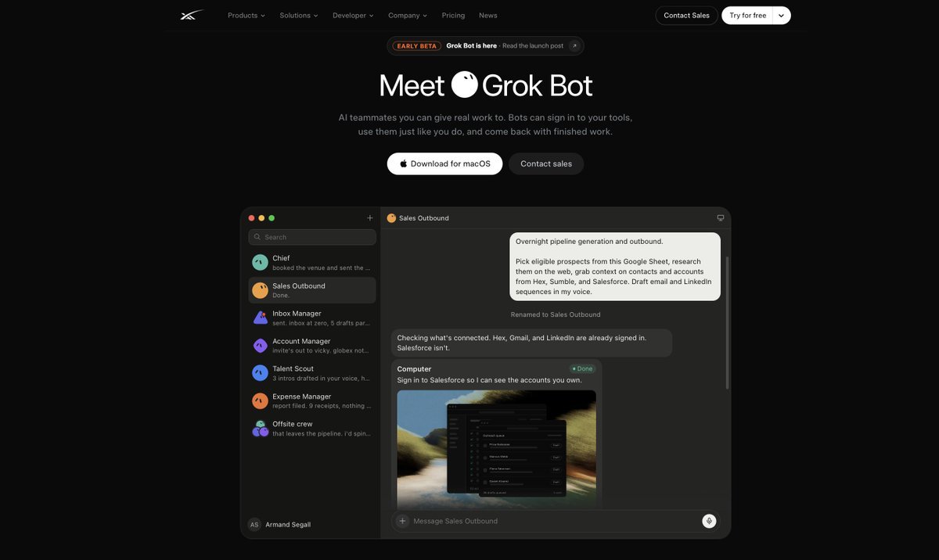Viewport: 939px width, 560px height.
Task: Click the Computer screenshot thumbnail
Action: coord(497,450)
